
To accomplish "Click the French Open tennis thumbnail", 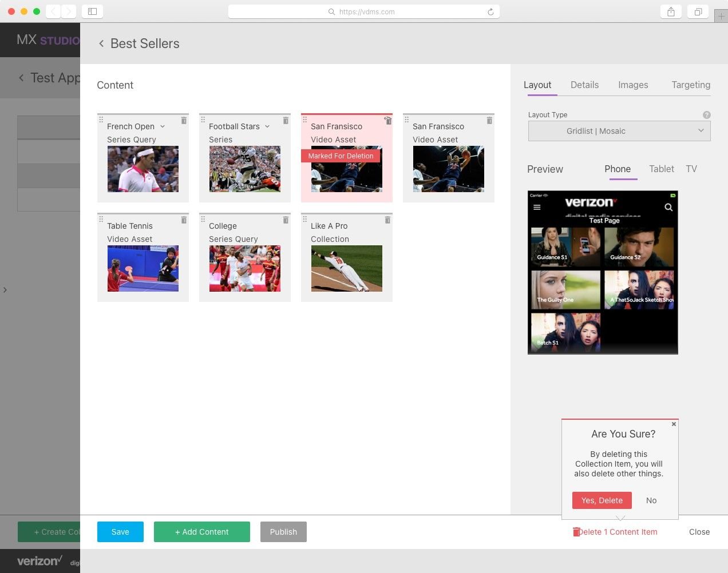I will click(143, 169).
